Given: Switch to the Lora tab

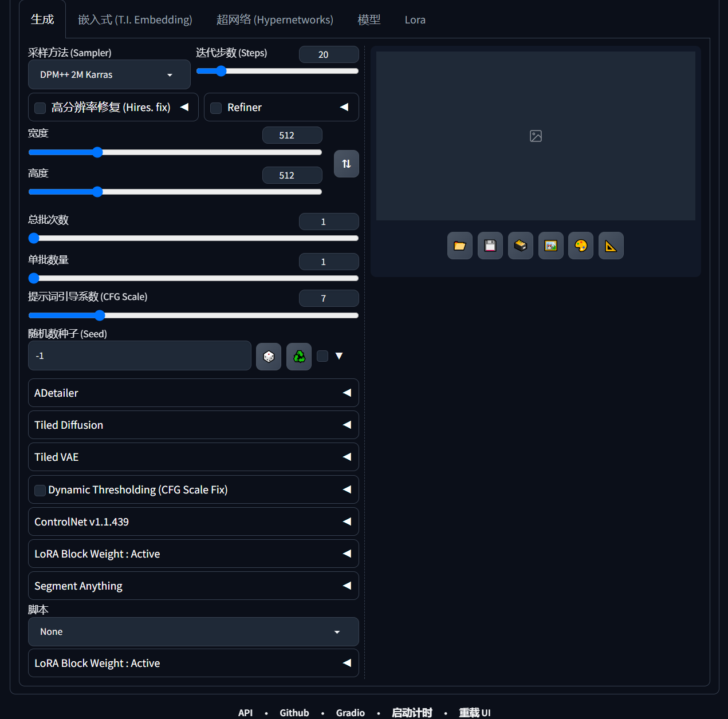Looking at the screenshot, I should point(415,20).
